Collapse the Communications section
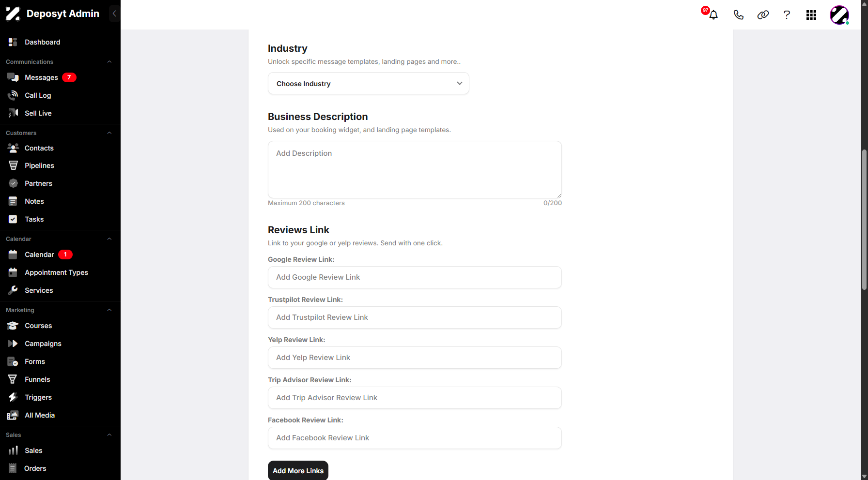The height and width of the screenshot is (480, 868). coord(109,62)
